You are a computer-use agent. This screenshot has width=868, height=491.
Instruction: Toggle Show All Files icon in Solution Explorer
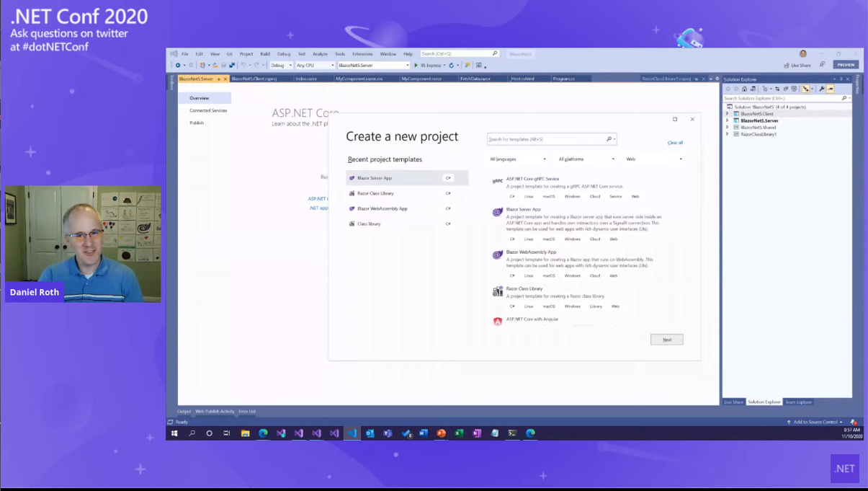coord(794,89)
